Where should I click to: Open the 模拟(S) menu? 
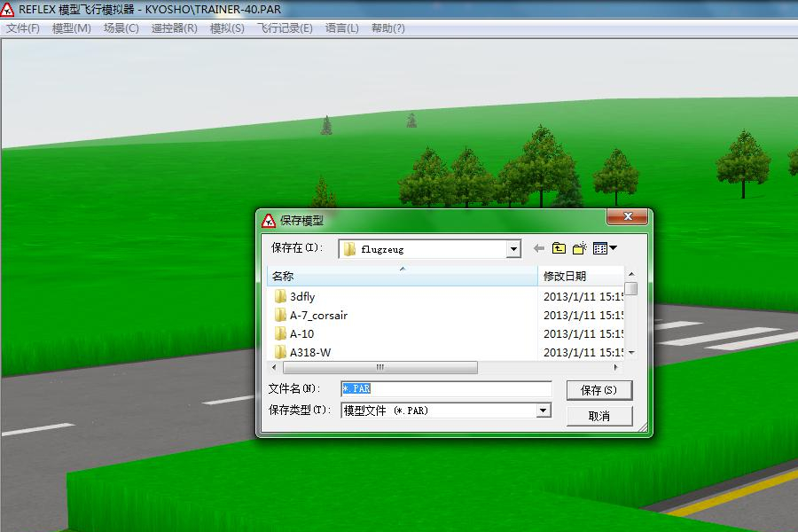[227, 28]
